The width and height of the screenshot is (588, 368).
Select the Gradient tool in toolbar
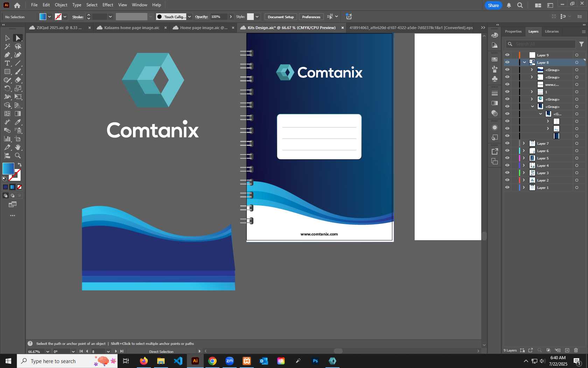click(x=18, y=114)
